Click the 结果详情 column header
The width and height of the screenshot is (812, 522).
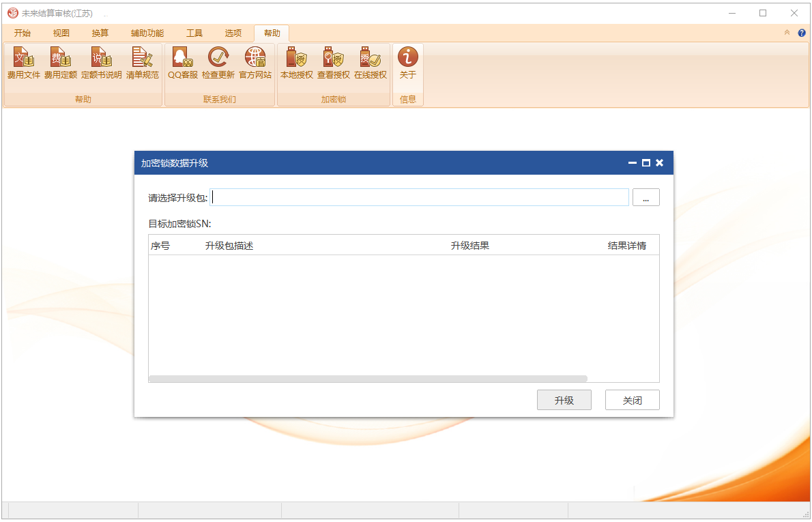coord(626,246)
